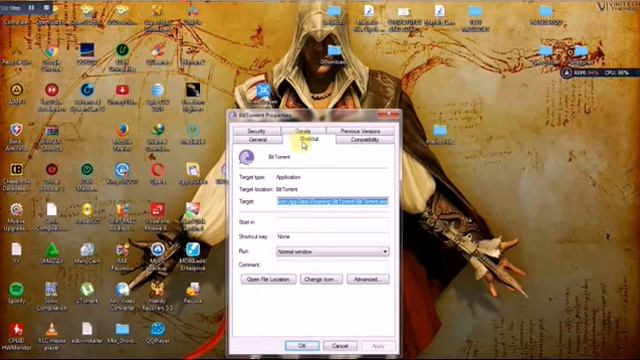Screen dimensions: 640x360
Task: Open the Security tab
Action: pos(256,131)
